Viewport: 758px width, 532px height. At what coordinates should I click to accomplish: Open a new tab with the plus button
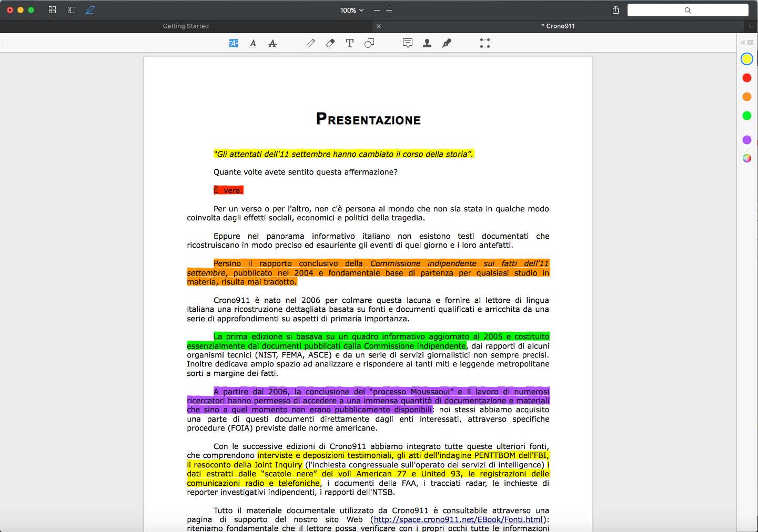(751, 26)
